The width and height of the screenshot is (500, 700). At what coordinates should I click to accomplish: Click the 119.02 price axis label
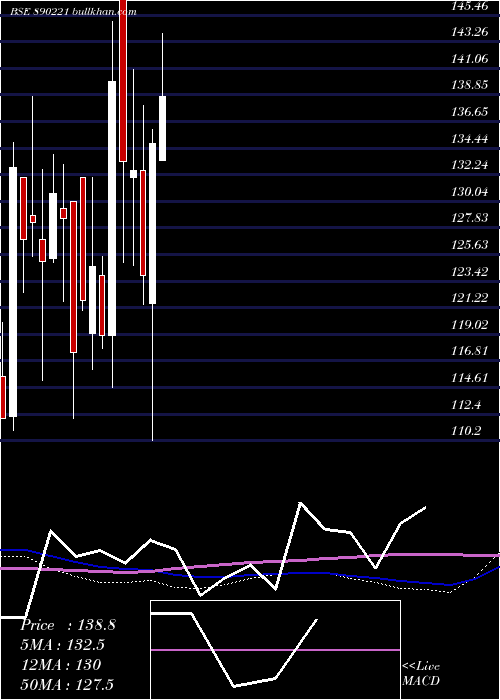(x=471, y=325)
